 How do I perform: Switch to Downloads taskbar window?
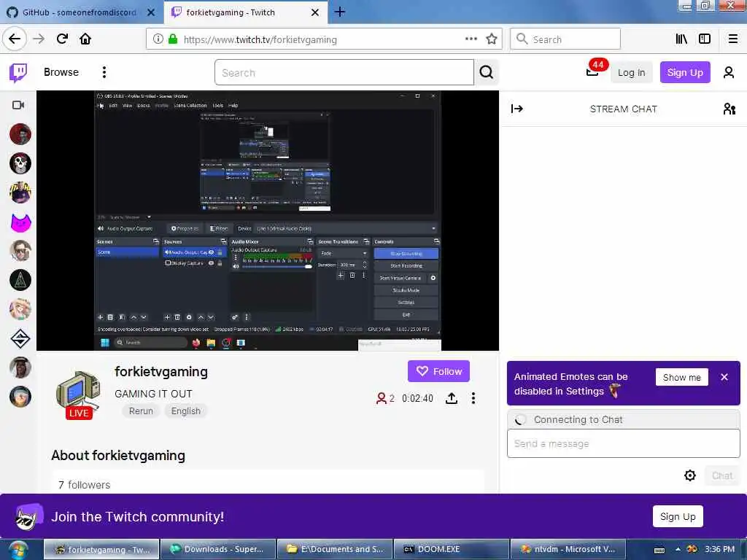coord(218,550)
